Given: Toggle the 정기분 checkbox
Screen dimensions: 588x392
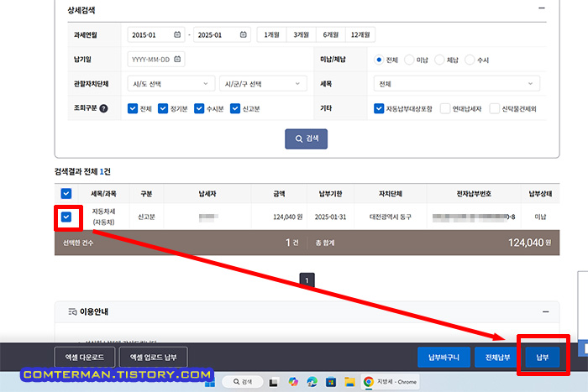Looking at the screenshot, I should 163,108.
